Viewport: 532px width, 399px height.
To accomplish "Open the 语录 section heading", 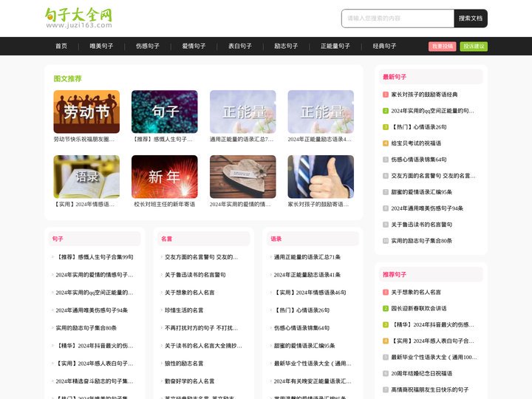I will coord(276,239).
